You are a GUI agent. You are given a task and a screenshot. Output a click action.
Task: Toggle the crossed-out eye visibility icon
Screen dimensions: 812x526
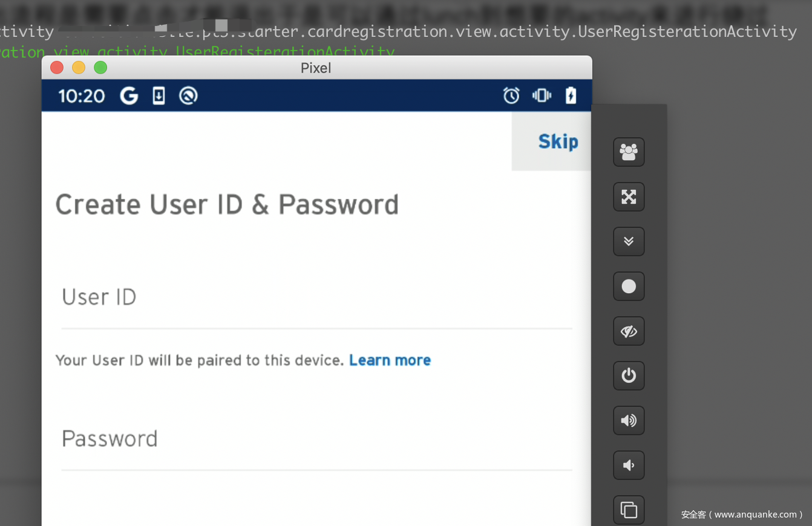(629, 331)
